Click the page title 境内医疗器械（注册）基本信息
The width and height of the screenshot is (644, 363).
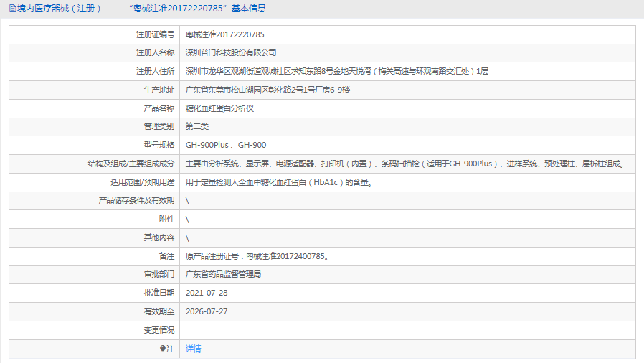coord(142,8)
